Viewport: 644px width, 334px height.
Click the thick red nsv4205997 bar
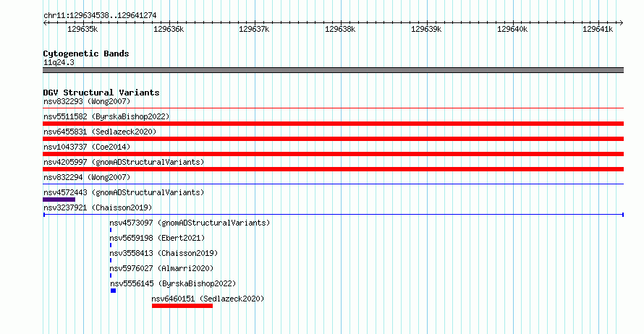coord(333,169)
